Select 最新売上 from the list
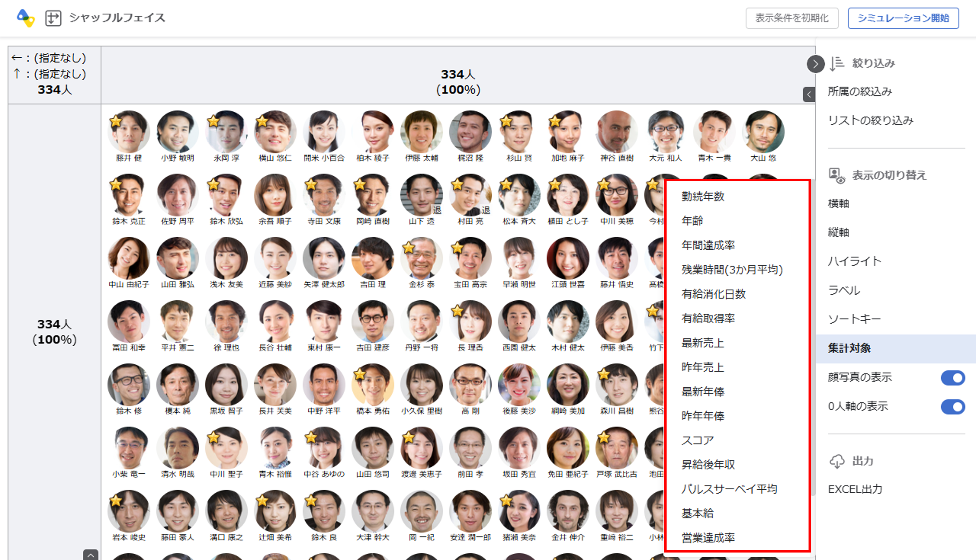The image size is (976, 560). [x=703, y=343]
